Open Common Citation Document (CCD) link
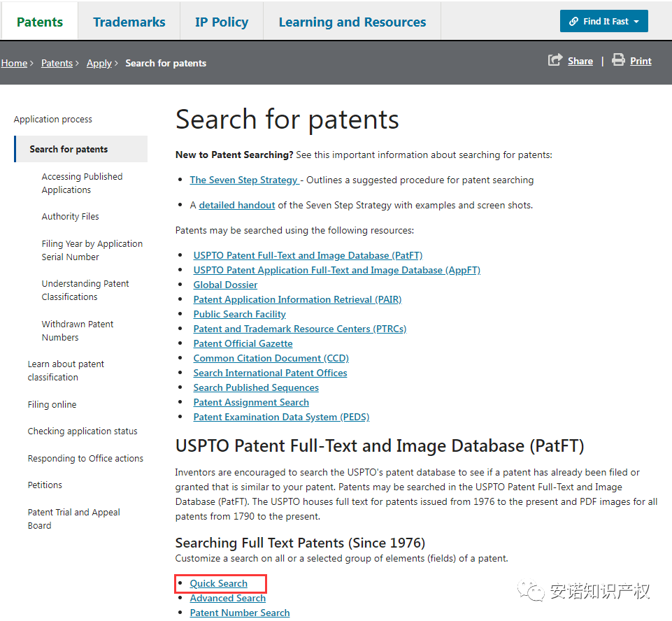The width and height of the screenshot is (672, 621). pyautogui.click(x=271, y=358)
